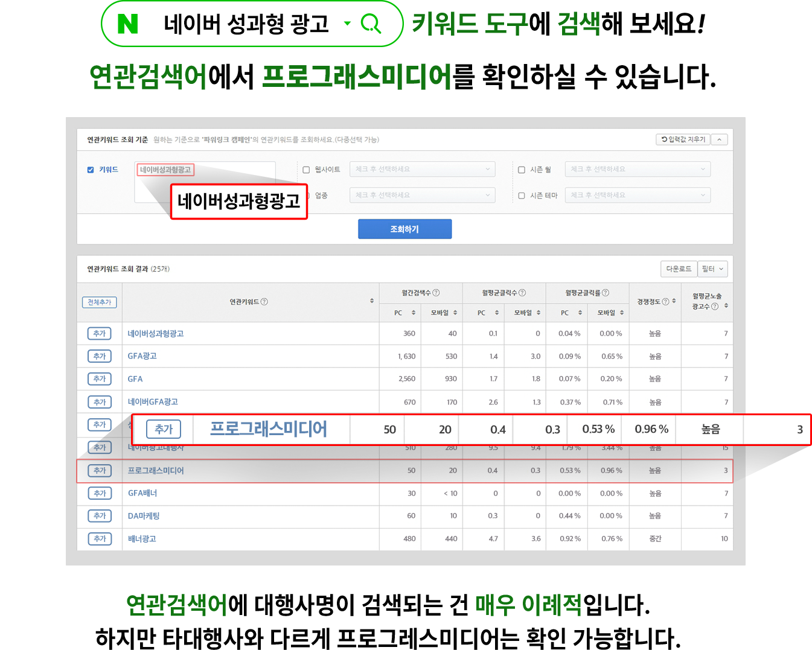Click 추가 for 프로그래스미디어 in the table
The image size is (812, 650).
(100, 471)
